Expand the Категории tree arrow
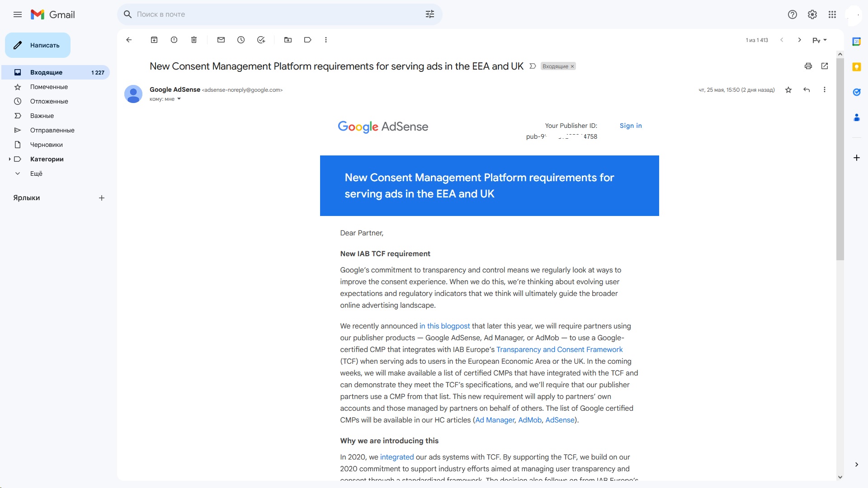This screenshot has width=868, height=488. tap(9, 159)
